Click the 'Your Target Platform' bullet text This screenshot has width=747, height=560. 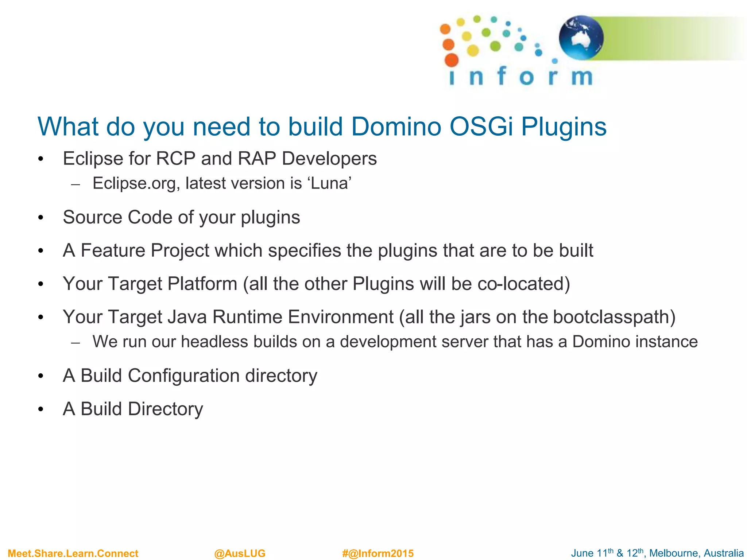[316, 284]
